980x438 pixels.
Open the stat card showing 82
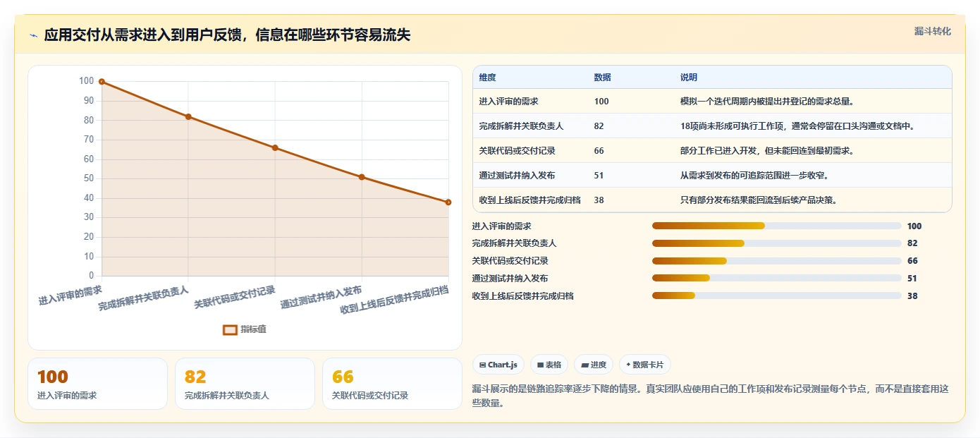tap(245, 384)
